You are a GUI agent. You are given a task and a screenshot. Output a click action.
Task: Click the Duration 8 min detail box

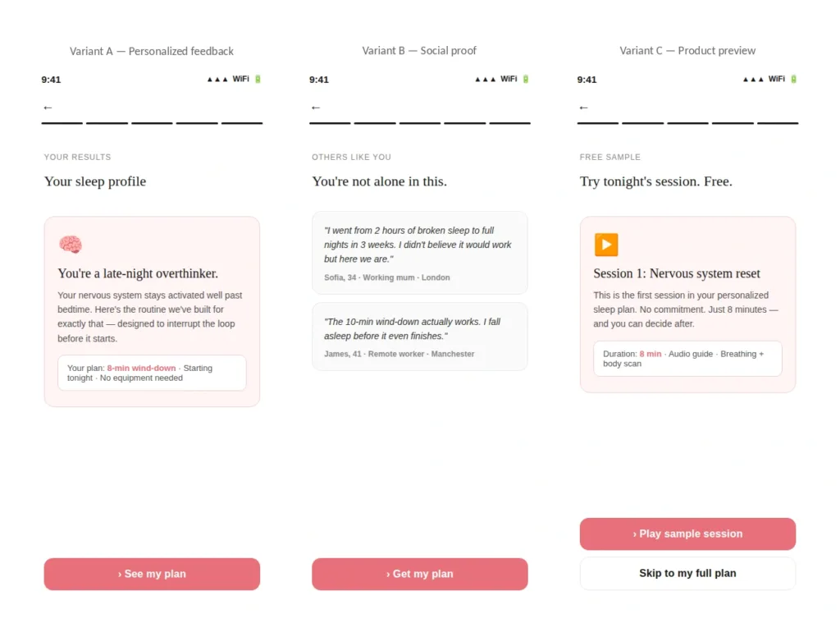pyautogui.click(x=687, y=359)
